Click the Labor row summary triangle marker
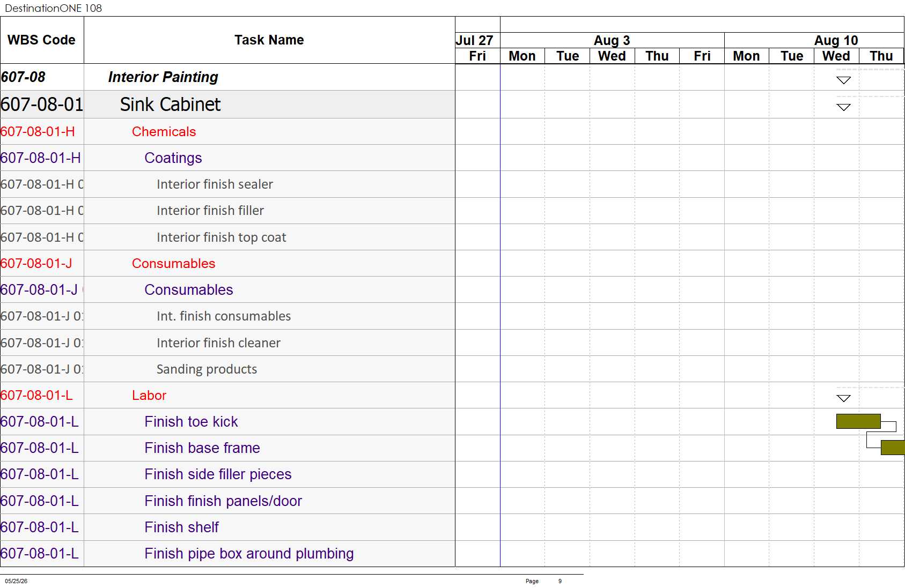This screenshot has height=588, width=905. pos(843,398)
